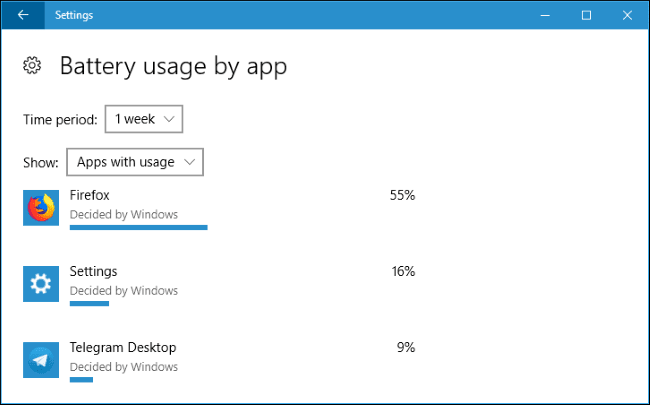Image resolution: width=650 pixels, height=405 pixels.
Task: Click the back arrow in title bar
Action: 23,15
